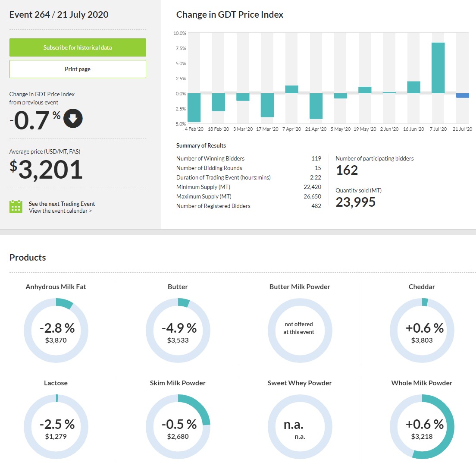Click the Sweet Whey Powder n.a. ring
Screen dimensions: 476x466
pyautogui.click(x=300, y=426)
